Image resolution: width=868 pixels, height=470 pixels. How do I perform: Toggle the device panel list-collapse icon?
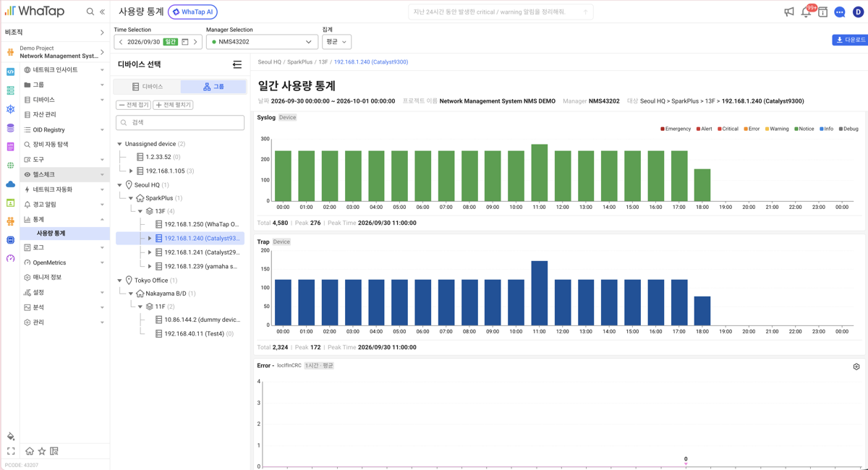[x=237, y=65]
